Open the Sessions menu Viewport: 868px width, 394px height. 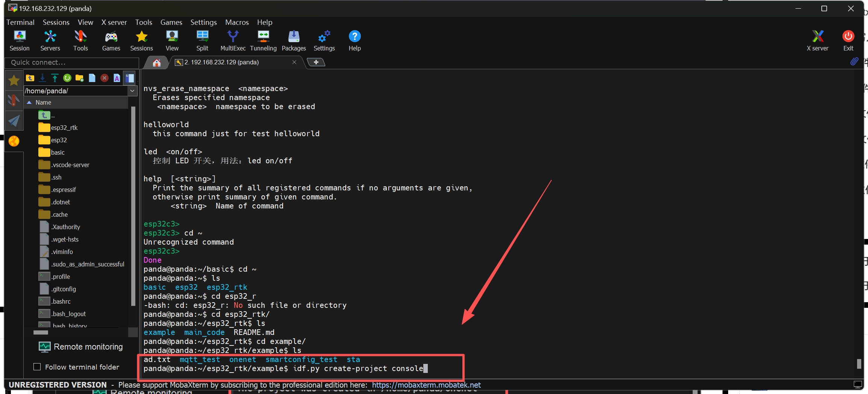point(56,22)
